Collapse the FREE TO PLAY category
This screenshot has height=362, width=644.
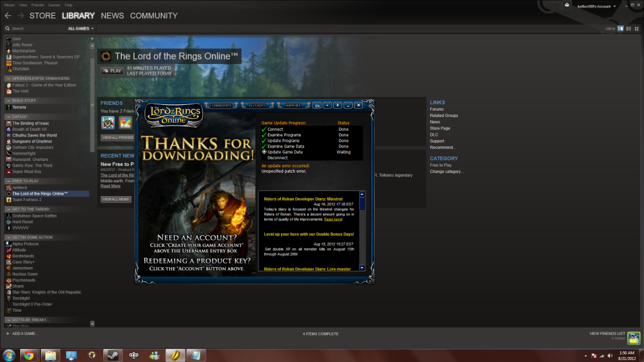click(8, 181)
